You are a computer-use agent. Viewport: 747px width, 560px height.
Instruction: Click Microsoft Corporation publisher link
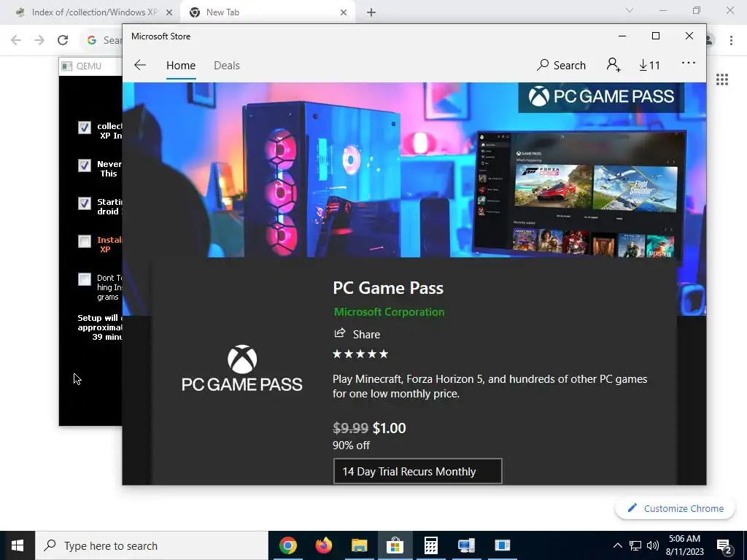click(389, 312)
